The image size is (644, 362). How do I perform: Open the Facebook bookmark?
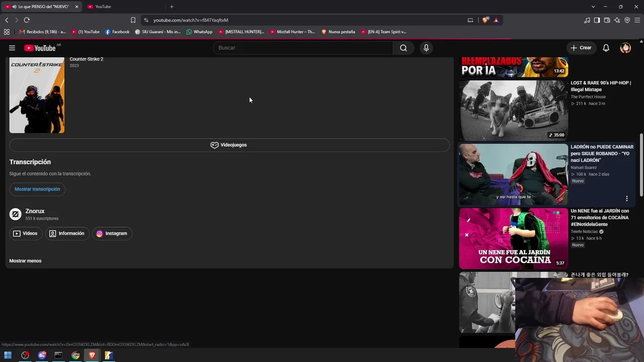[x=117, y=32]
